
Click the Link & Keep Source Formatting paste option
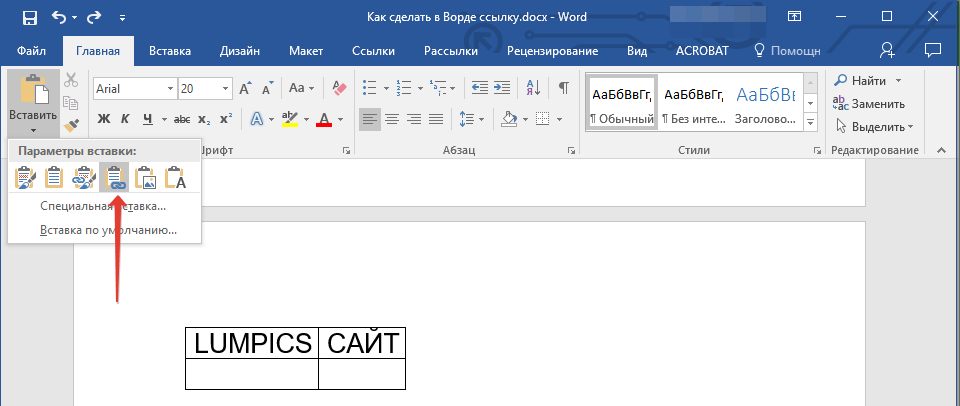click(x=85, y=178)
